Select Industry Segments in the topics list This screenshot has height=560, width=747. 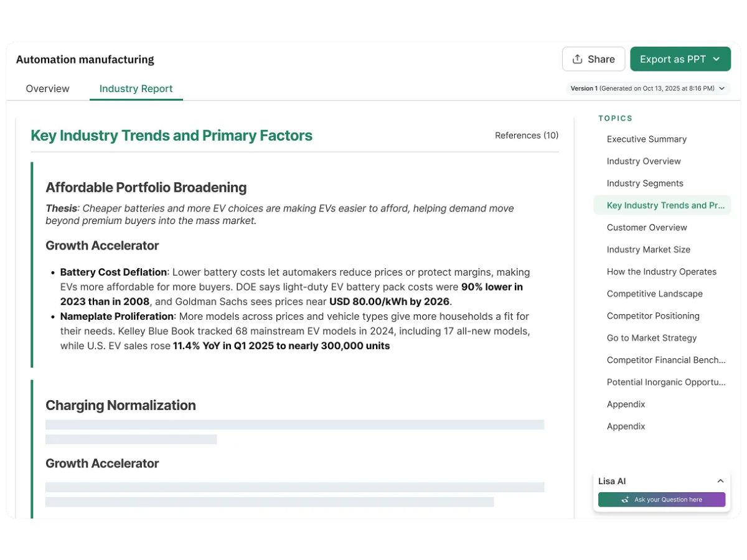click(645, 184)
